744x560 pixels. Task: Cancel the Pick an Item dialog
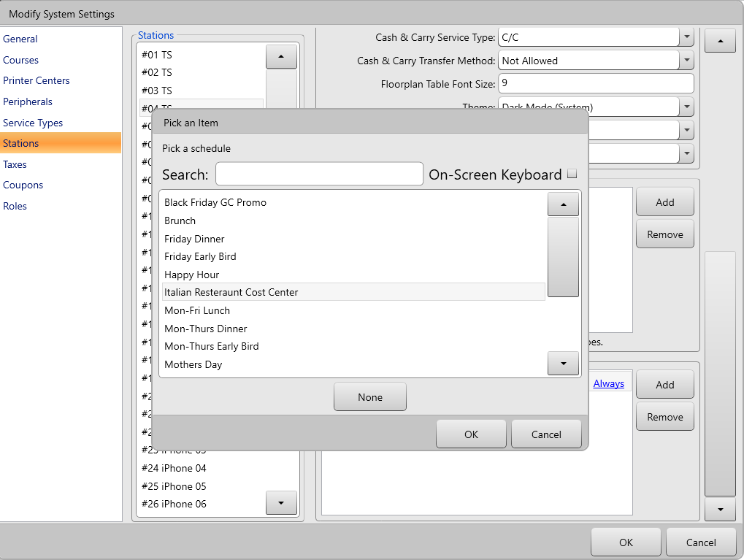(546, 434)
